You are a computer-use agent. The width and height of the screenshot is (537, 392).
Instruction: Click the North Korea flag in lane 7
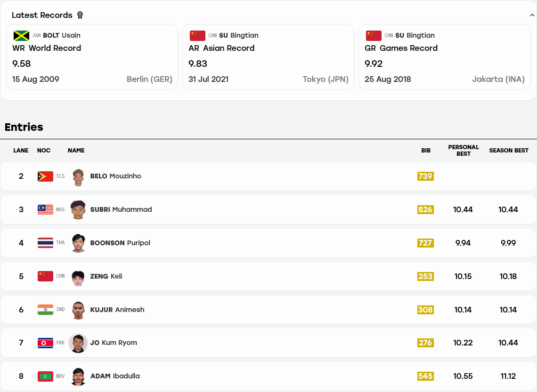(45, 343)
